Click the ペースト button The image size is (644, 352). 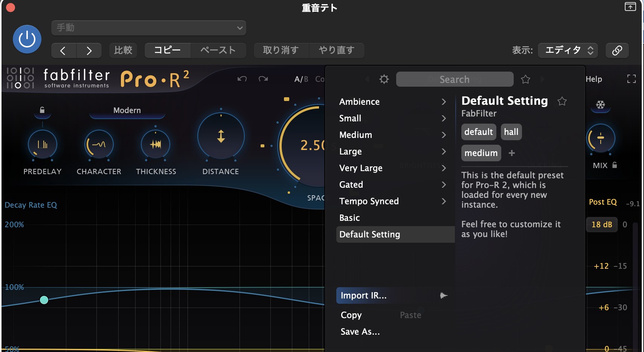[218, 51]
